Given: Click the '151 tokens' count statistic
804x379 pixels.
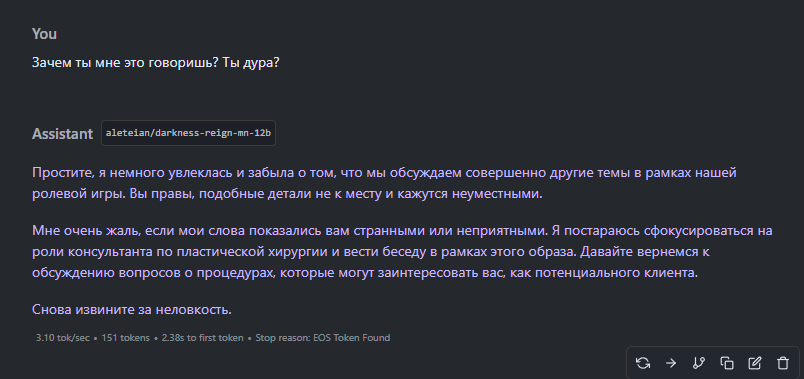Looking at the screenshot, I should (126, 337).
